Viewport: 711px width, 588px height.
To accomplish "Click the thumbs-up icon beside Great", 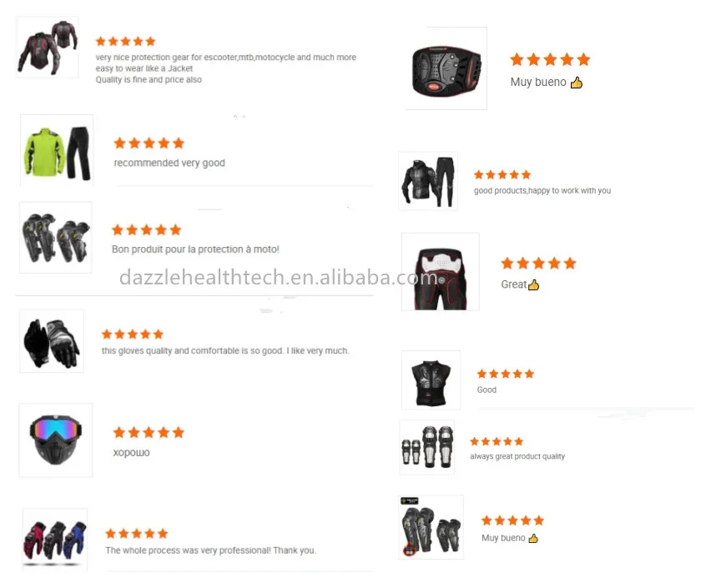I will (x=534, y=284).
